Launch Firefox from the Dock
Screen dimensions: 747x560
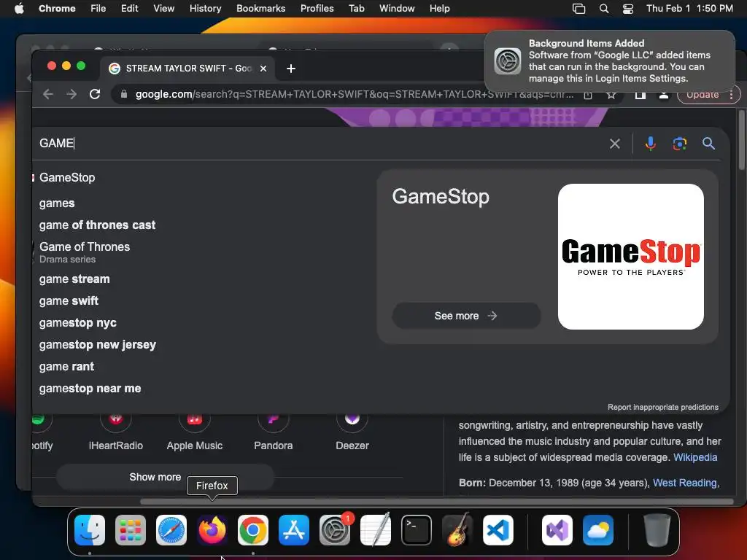212,530
